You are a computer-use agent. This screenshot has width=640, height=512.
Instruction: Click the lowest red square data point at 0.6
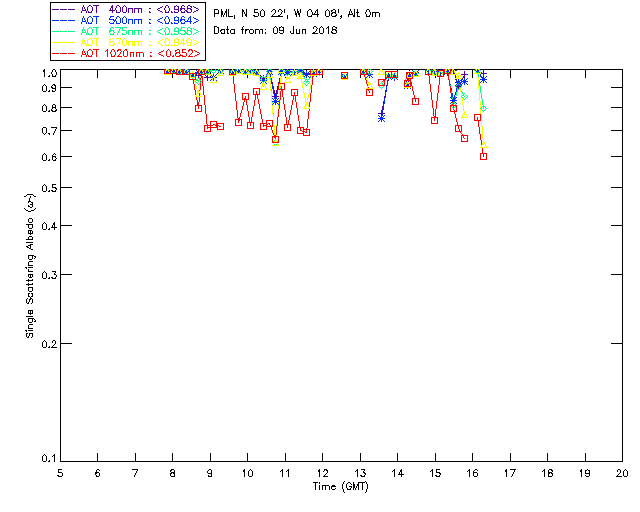click(484, 156)
